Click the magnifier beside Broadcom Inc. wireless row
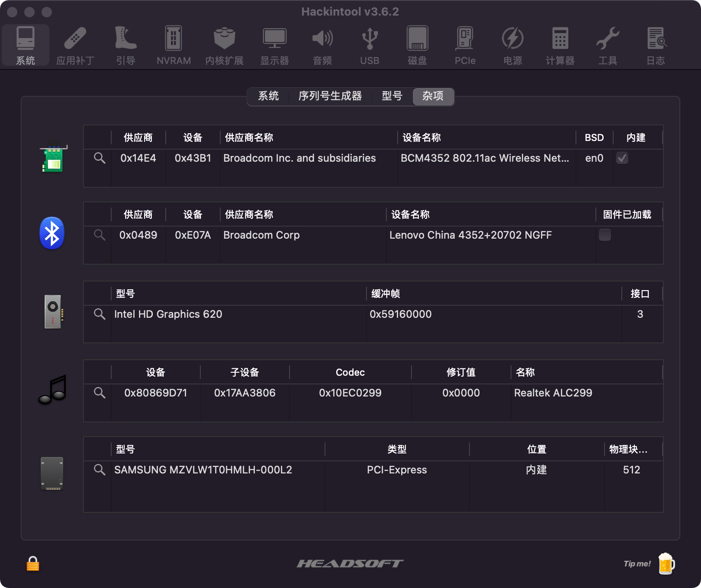Screen dimensions: 701x588 pyautogui.click(x=100, y=158)
